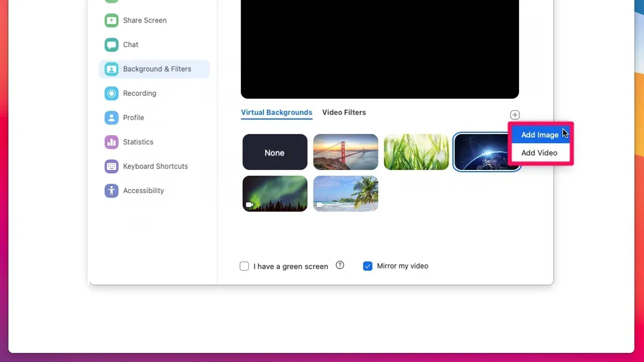This screenshot has width=644, height=362.
Task: Click the Profile person icon
Action: coord(111,117)
